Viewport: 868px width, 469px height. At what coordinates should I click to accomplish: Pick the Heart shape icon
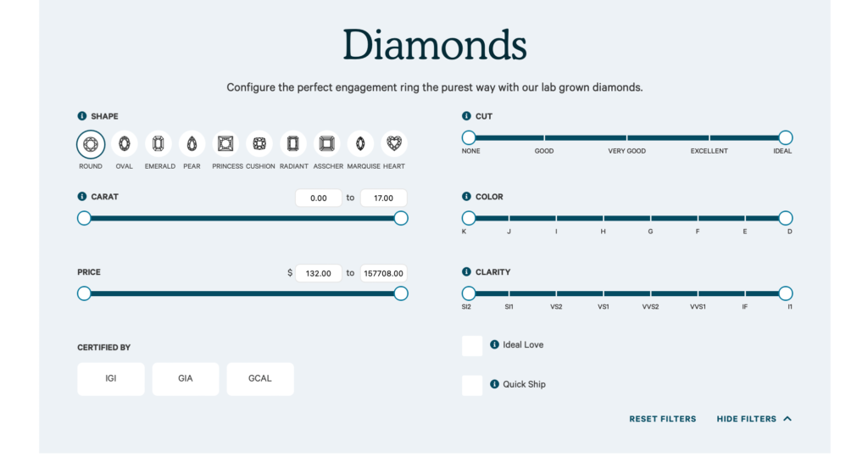[x=394, y=144]
